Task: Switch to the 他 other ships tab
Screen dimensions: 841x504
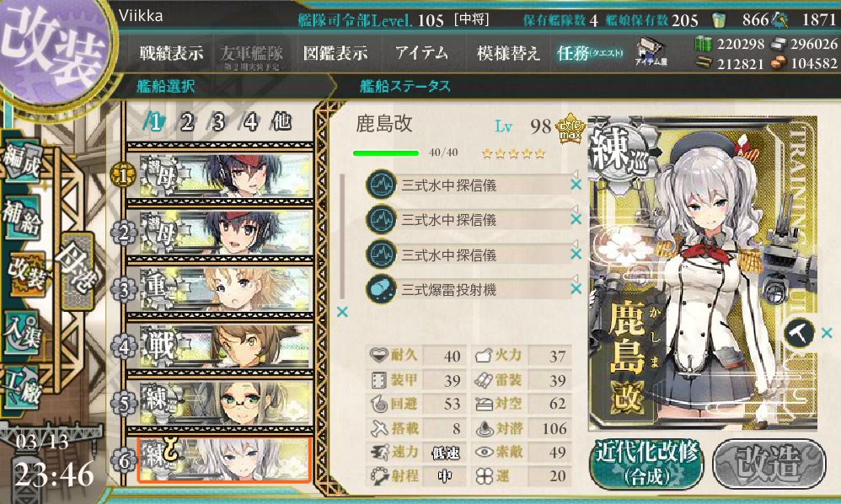Action: 282,122
